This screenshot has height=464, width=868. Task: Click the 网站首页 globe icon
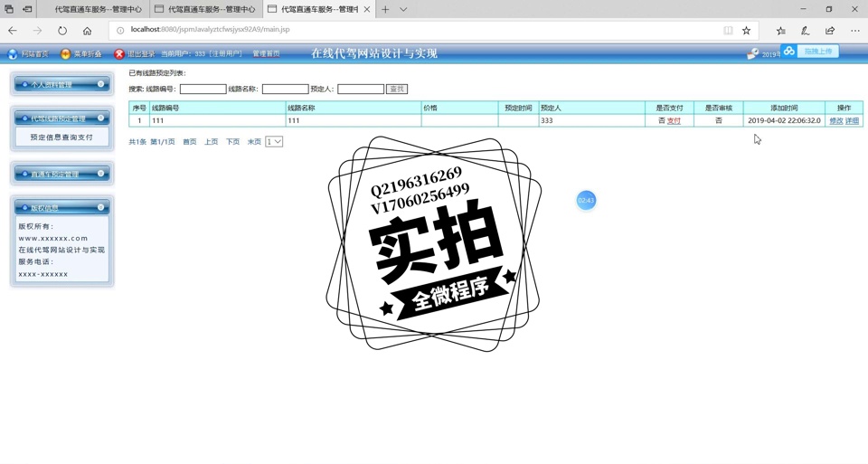13,54
